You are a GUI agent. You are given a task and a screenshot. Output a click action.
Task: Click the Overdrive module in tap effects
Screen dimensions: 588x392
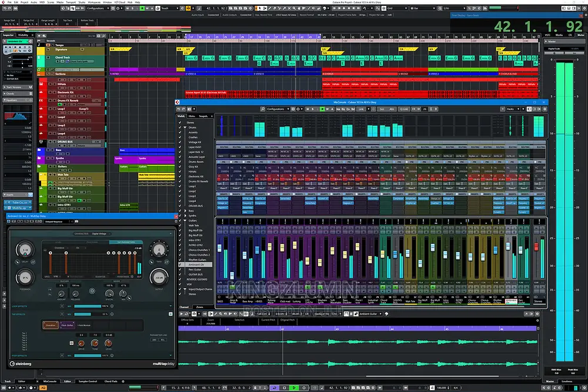click(50, 325)
